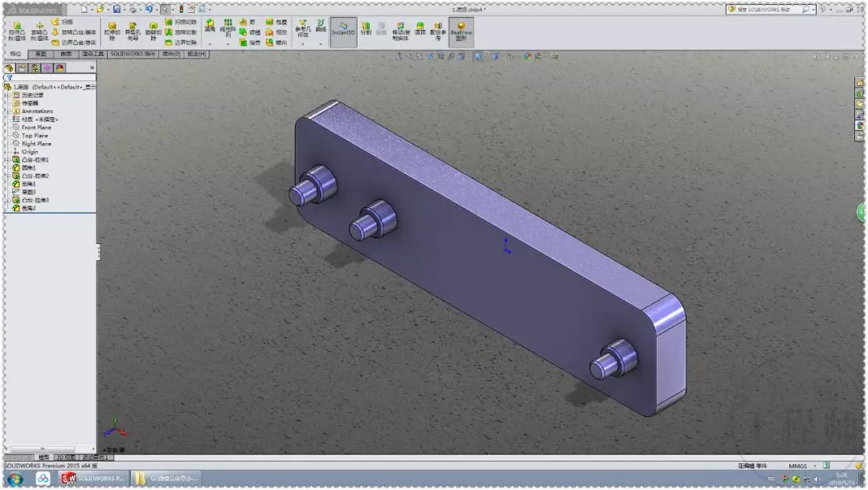
Task: Select the Split (分割) tool
Action: pyautogui.click(x=366, y=29)
